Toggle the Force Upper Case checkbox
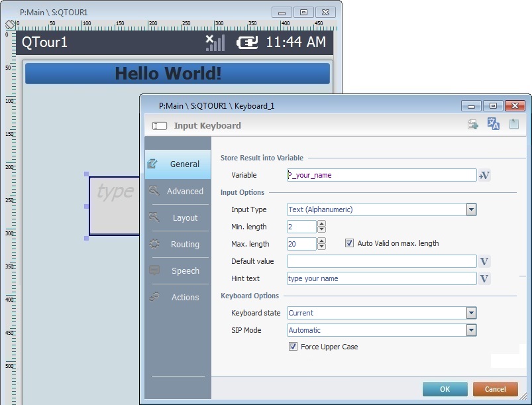The width and height of the screenshot is (532, 405). pos(293,347)
